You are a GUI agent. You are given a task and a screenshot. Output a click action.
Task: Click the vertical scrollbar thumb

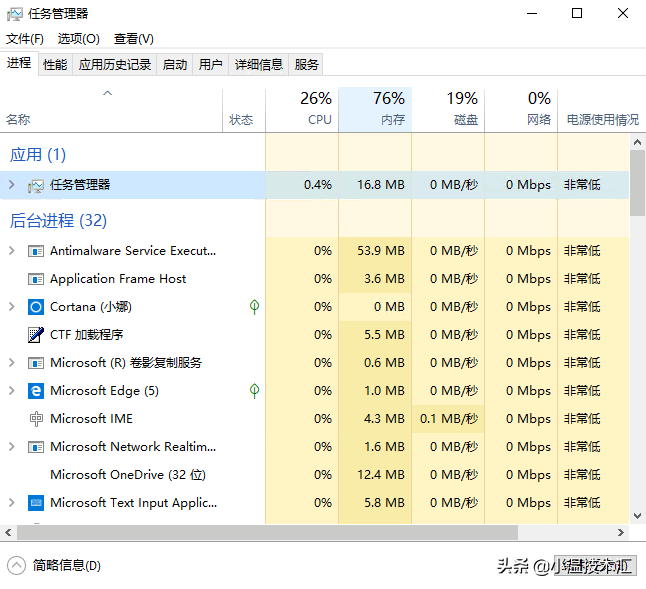coord(637,182)
